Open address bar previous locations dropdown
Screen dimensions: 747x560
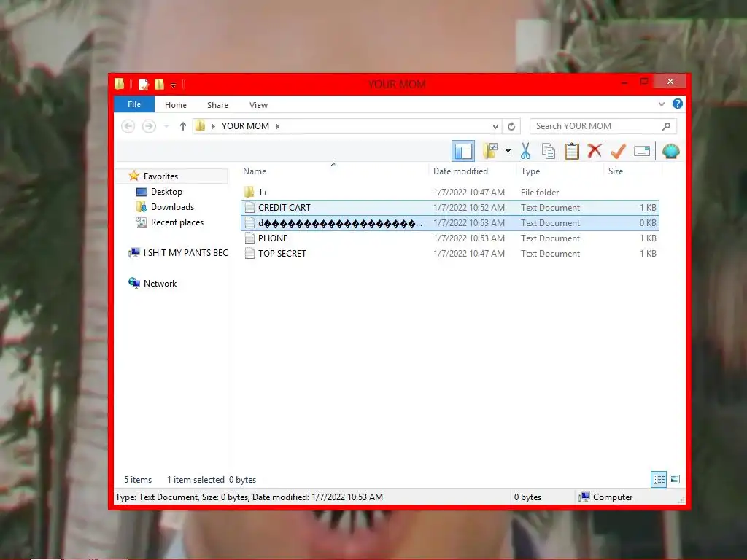click(495, 126)
